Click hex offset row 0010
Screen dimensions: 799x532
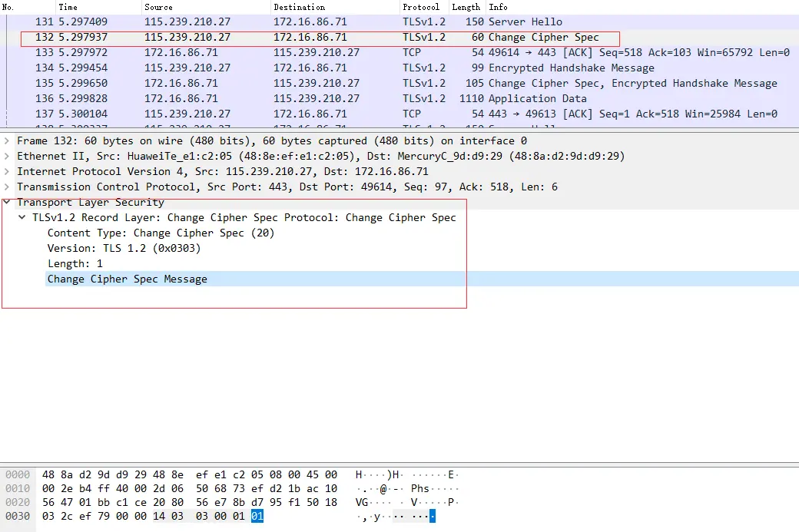[18, 488]
